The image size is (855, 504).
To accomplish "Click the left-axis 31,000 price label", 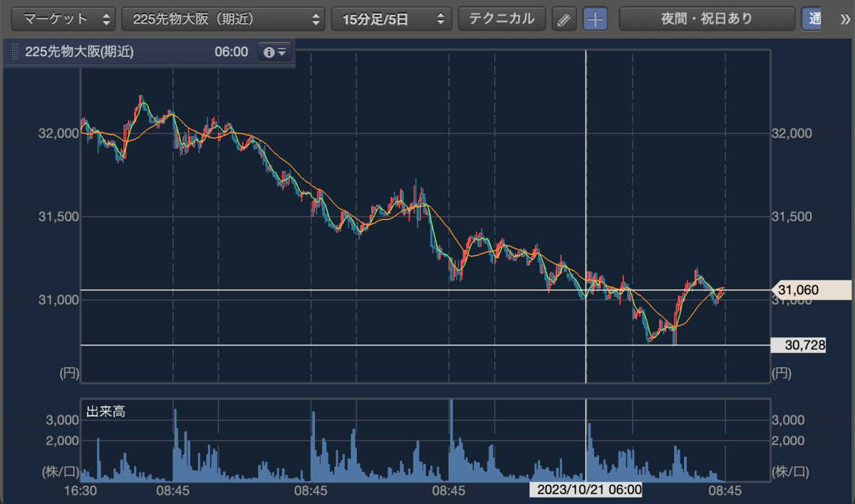I will point(58,300).
